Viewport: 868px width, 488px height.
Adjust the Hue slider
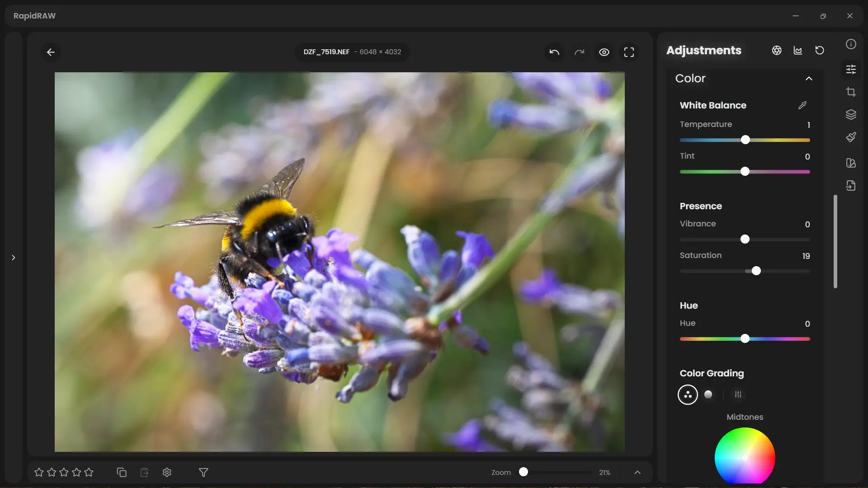pyautogui.click(x=745, y=339)
